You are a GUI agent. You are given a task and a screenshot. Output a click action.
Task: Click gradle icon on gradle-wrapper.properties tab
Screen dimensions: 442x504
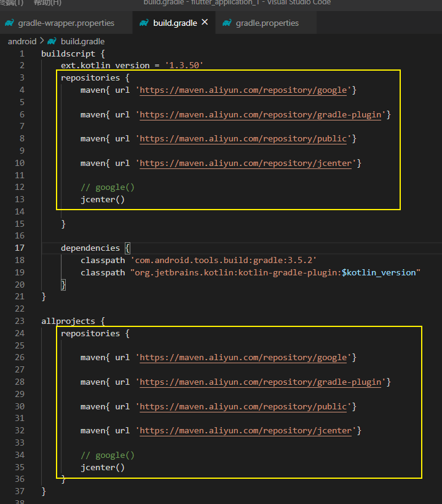[10, 23]
